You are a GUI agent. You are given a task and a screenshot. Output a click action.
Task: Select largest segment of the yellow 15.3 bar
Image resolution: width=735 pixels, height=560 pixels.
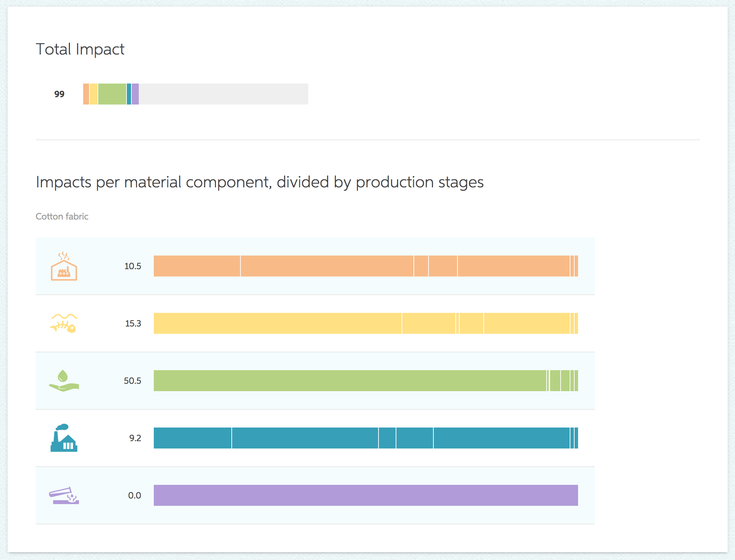pyautogui.click(x=278, y=323)
